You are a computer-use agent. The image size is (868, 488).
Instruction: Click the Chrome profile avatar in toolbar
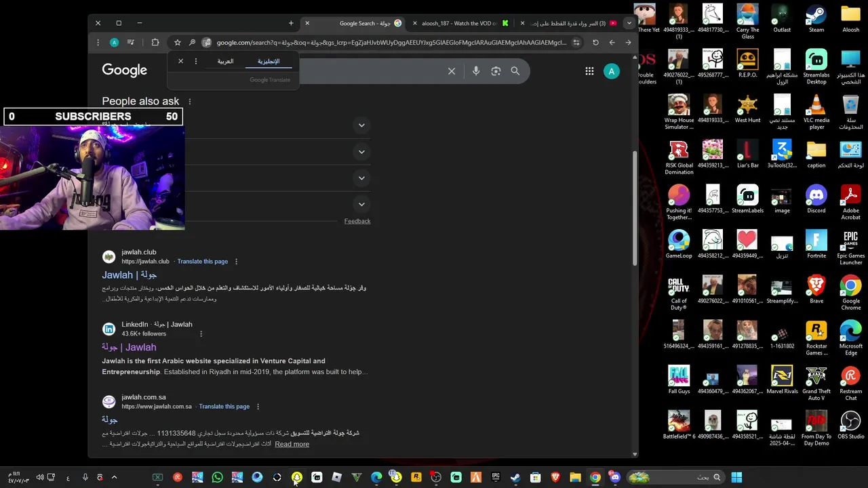[114, 43]
